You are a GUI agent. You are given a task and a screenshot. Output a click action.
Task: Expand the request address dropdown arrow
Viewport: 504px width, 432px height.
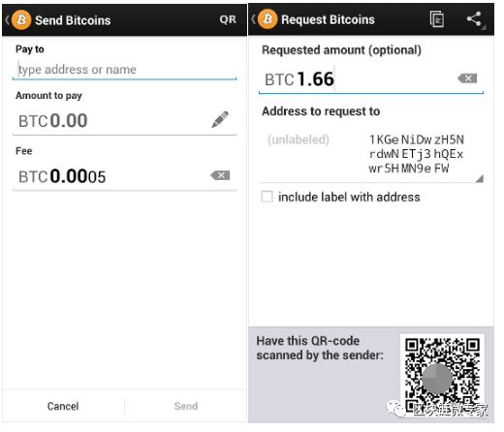pyautogui.click(x=480, y=178)
